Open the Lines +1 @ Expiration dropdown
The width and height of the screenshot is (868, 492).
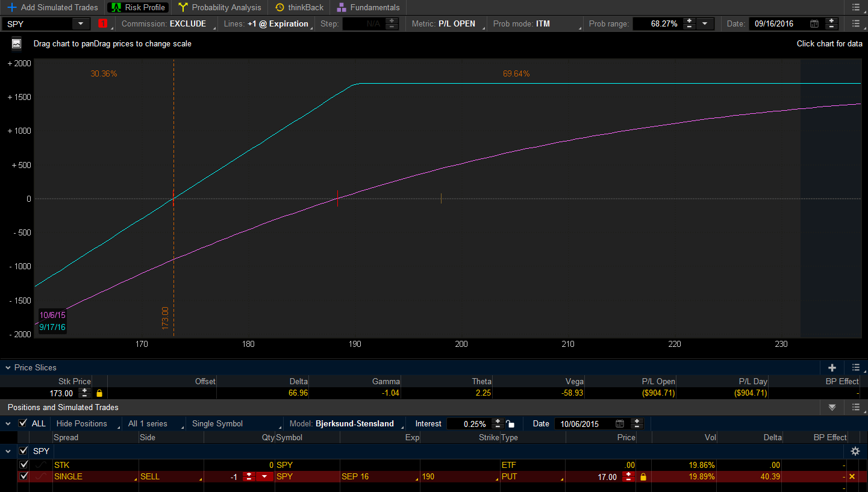(268, 23)
